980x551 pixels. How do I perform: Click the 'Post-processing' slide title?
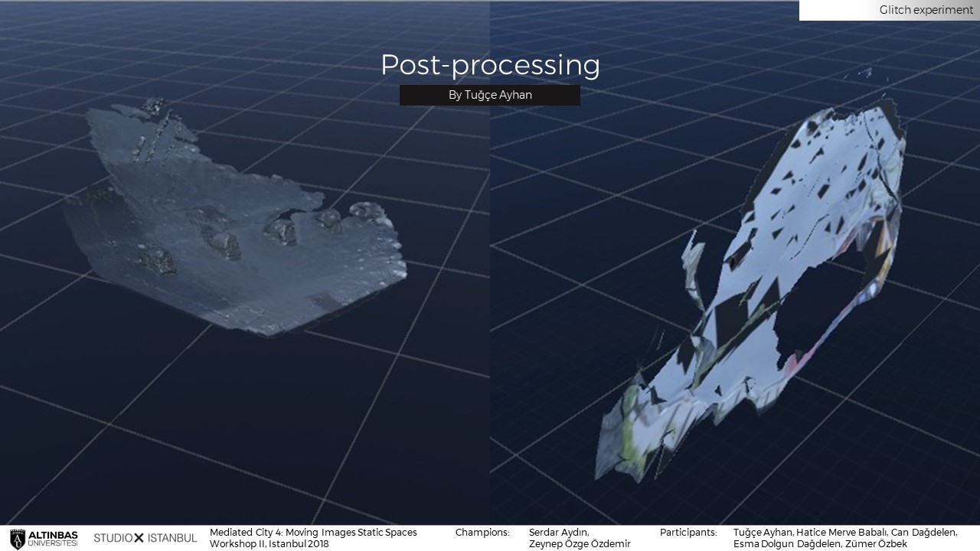490,65
